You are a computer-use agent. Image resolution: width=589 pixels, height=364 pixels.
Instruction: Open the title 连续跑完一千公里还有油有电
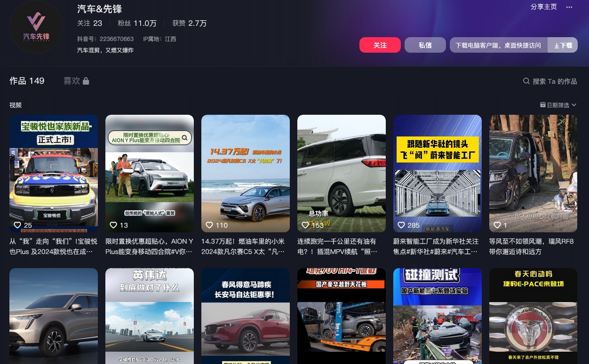tap(342, 246)
